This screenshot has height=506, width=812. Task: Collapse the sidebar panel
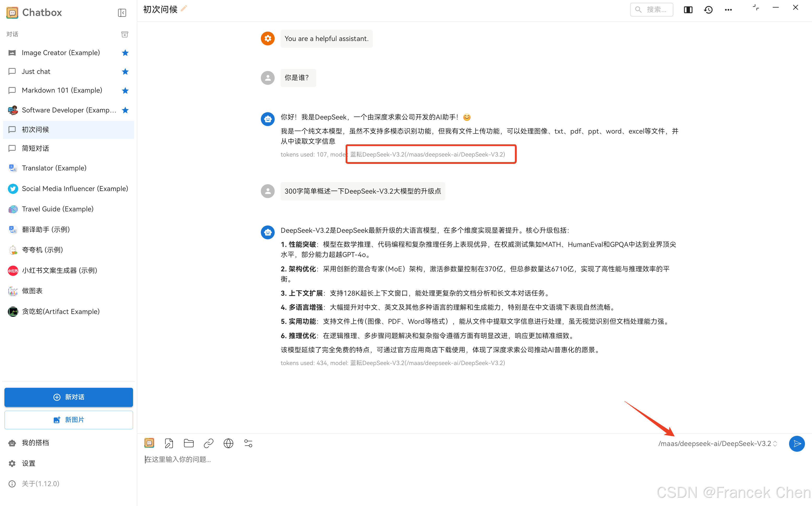[x=122, y=13]
